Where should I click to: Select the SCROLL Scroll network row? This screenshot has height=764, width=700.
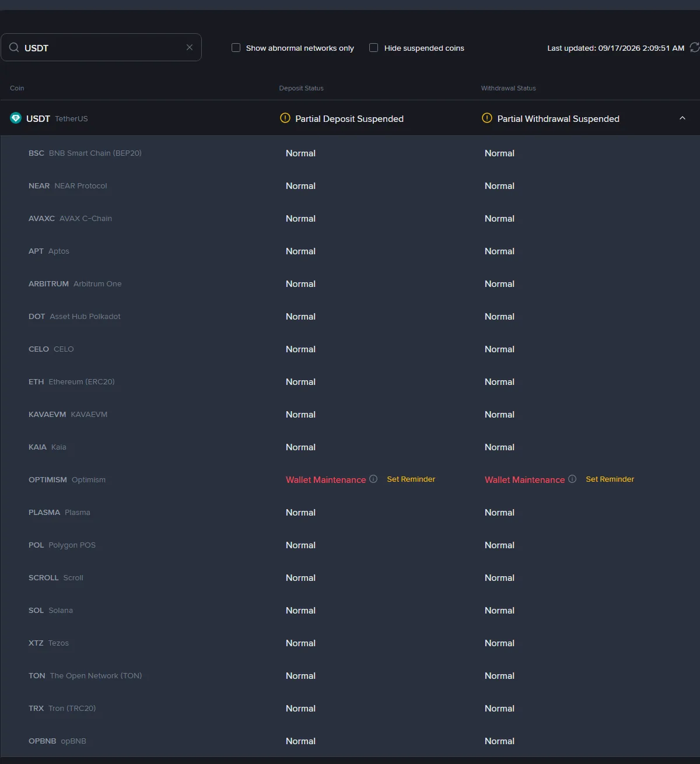350,577
